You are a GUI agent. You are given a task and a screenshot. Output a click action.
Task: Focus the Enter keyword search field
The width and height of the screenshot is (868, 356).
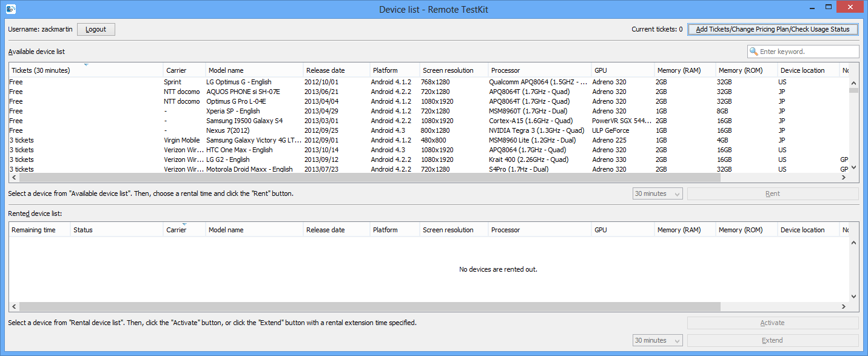(x=803, y=52)
